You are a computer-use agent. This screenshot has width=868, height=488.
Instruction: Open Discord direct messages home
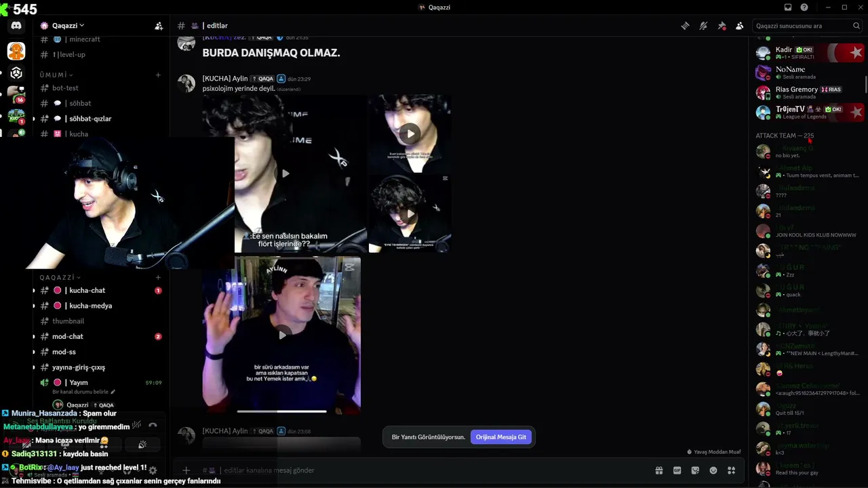16,26
